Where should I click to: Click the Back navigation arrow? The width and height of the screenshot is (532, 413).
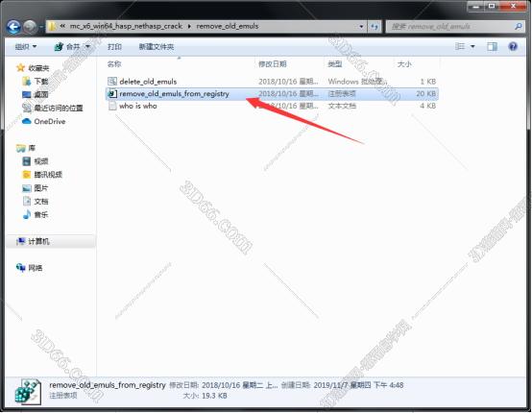[14, 27]
